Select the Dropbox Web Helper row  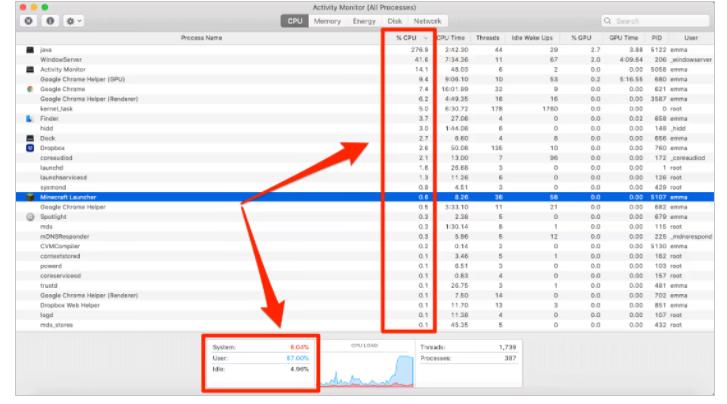[365, 305]
